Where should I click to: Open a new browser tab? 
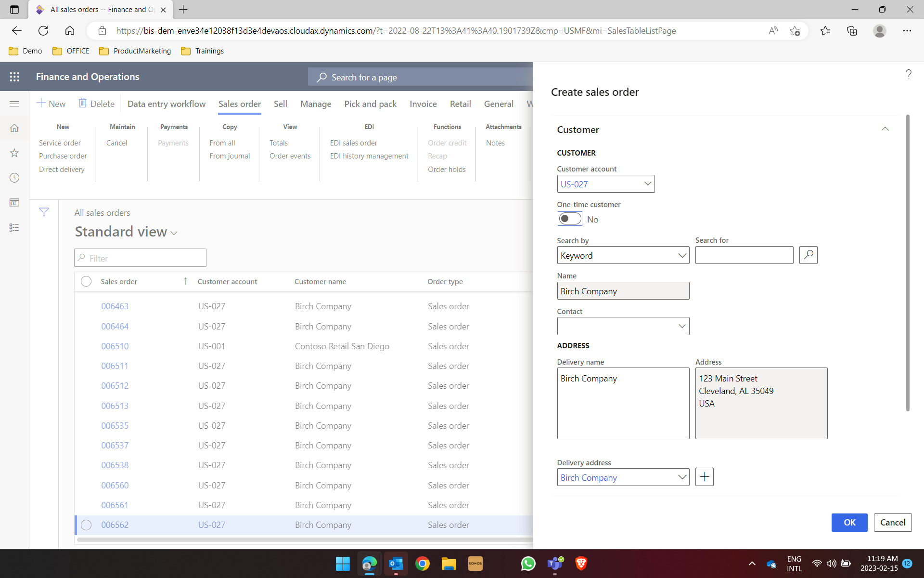[x=183, y=9]
